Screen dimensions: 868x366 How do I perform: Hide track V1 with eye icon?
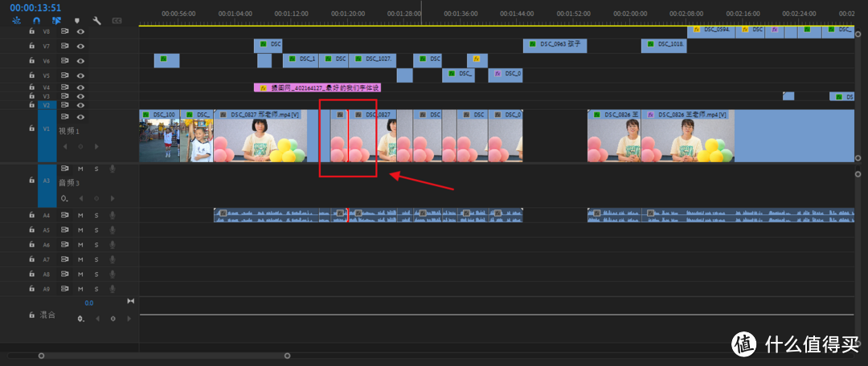(x=81, y=116)
